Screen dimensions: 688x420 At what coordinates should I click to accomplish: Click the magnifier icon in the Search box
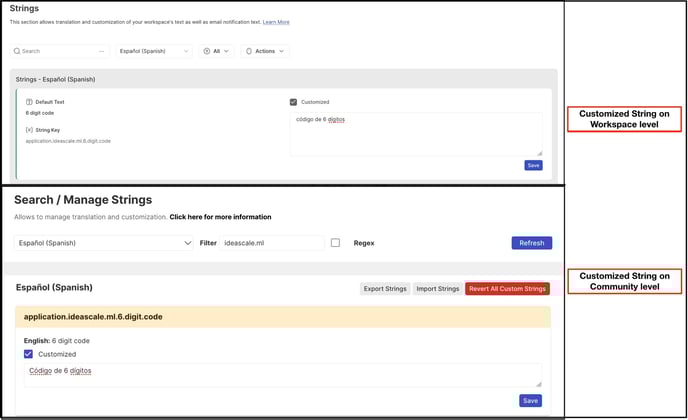pos(17,51)
